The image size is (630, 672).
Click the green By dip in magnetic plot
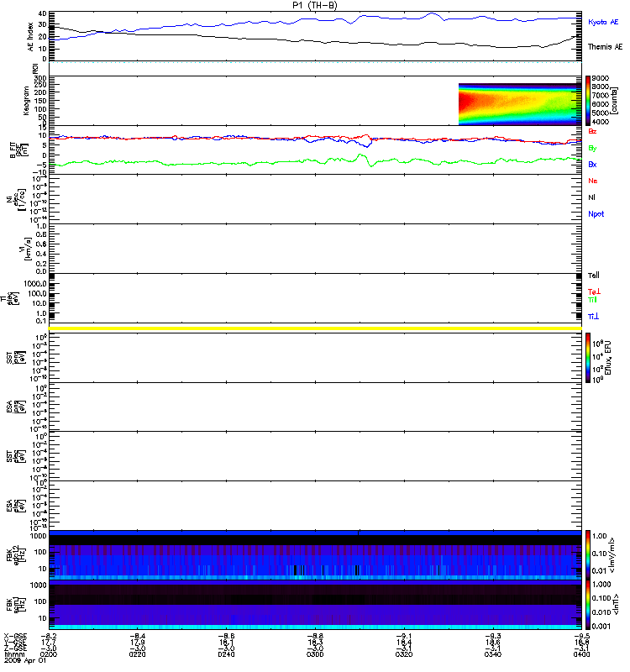coord(371,164)
